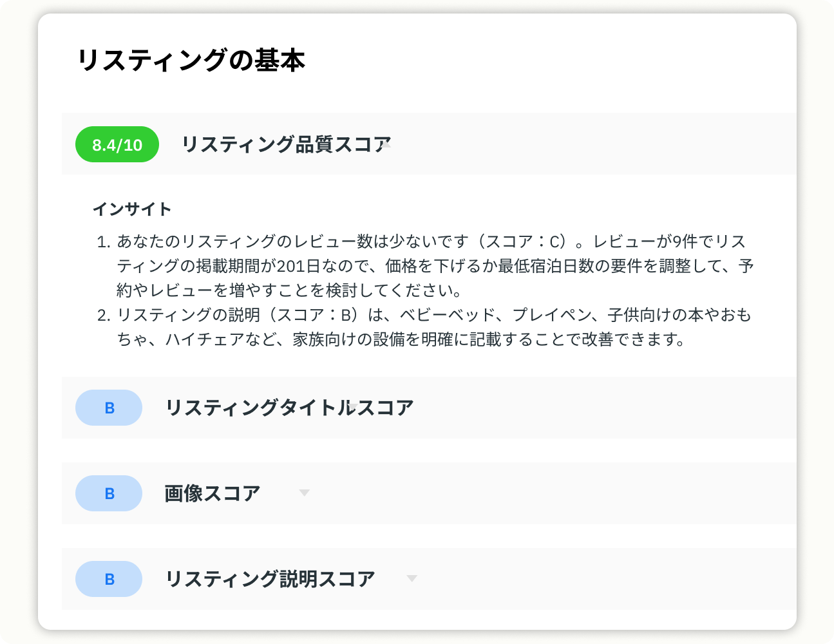Viewport: 834px width, 644px height.
Task: Expand リスティングタイトルスコア using its small arrow
Action: (352, 406)
